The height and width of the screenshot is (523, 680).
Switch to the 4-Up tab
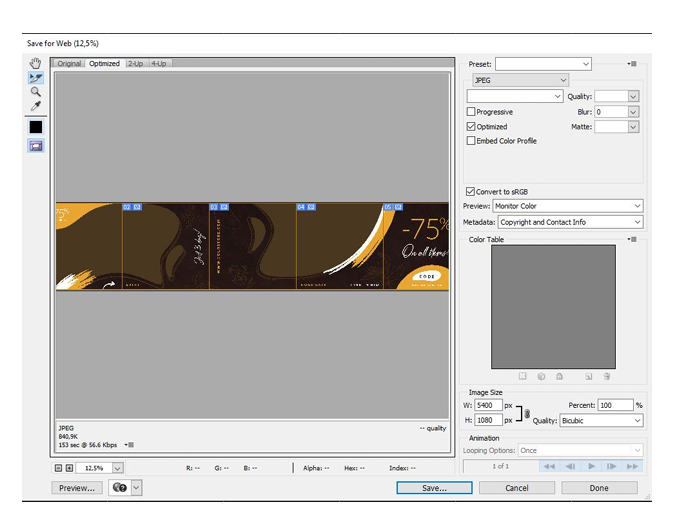[x=159, y=63]
